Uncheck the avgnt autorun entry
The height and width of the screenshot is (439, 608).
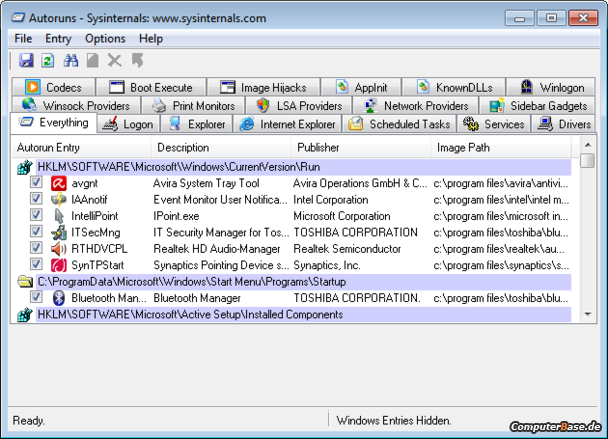pos(36,182)
